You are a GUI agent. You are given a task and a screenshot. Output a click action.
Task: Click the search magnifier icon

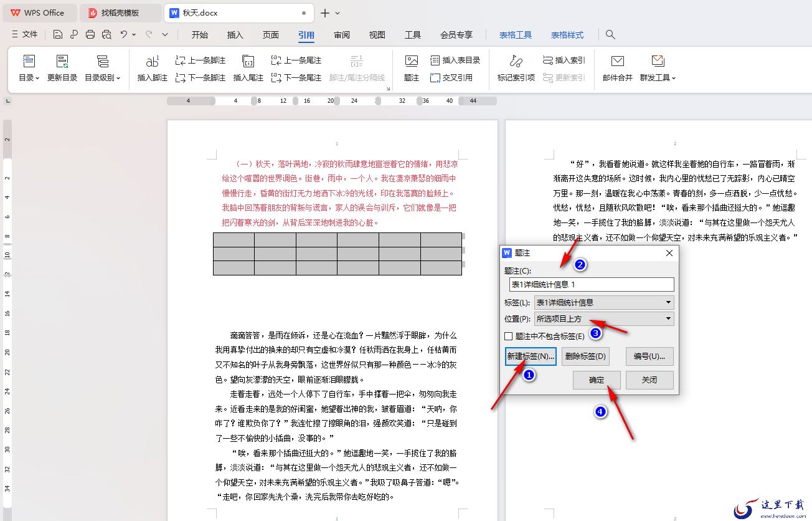pyautogui.click(x=611, y=35)
